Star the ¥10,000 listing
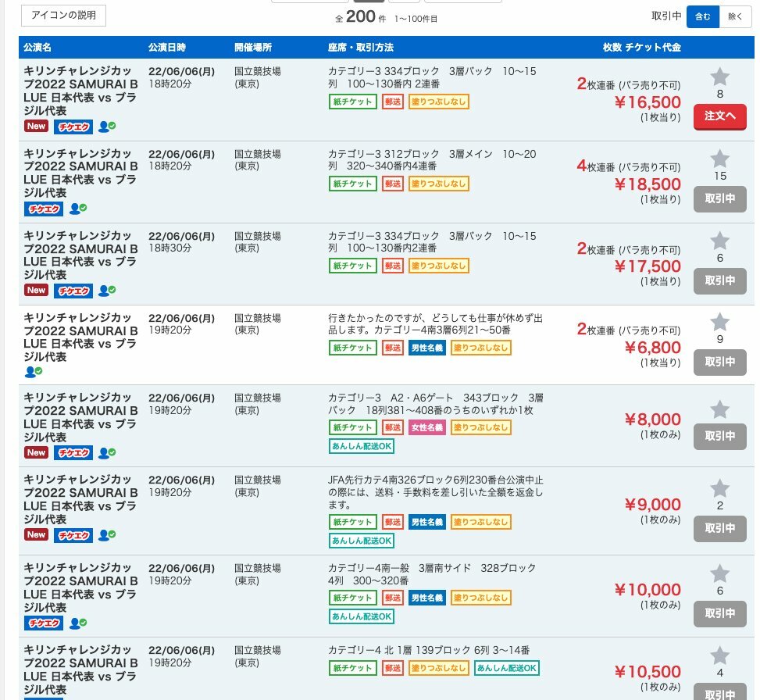Viewport: 760px width, 700px height. click(x=719, y=573)
